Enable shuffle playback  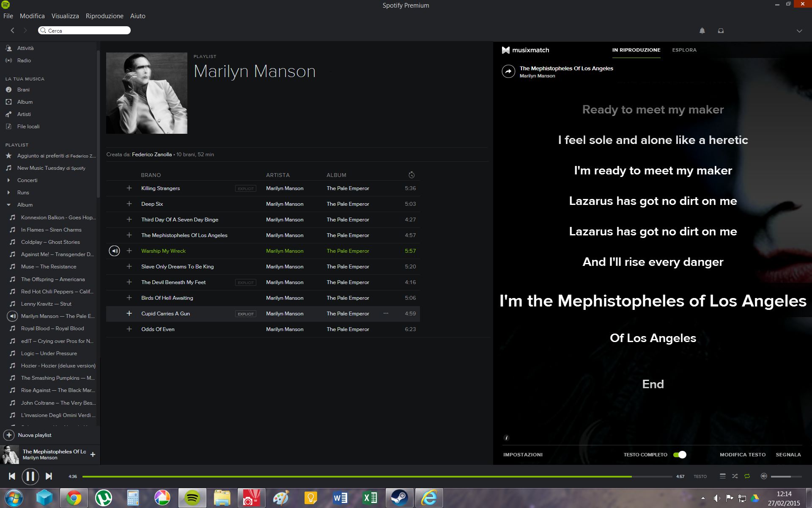(x=735, y=476)
